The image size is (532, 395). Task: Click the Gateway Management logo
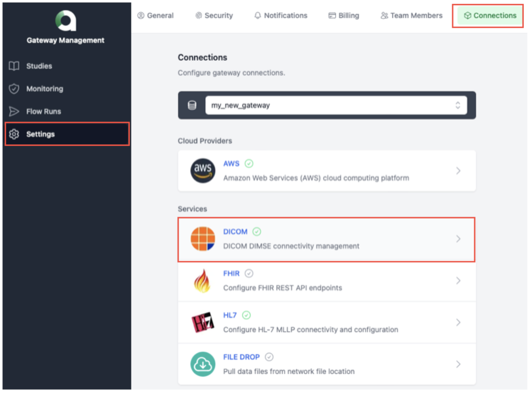click(66, 21)
